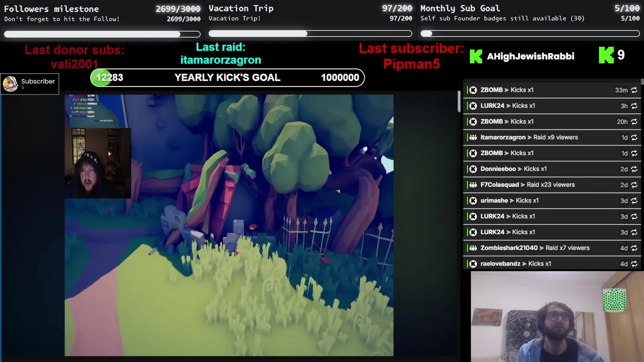
Task: Select the 'itamarorzagron > Raid x9 viewers' row
Action: tap(552, 137)
